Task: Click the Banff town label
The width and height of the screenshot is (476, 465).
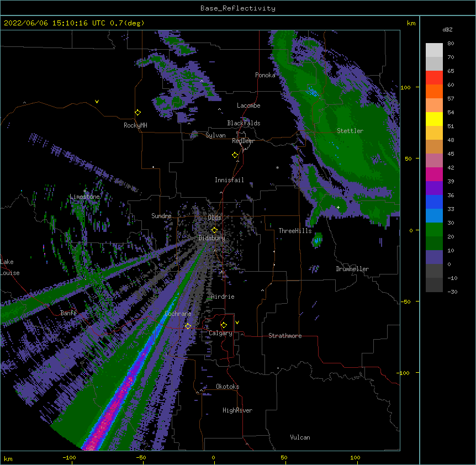Action: (x=68, y=313)
